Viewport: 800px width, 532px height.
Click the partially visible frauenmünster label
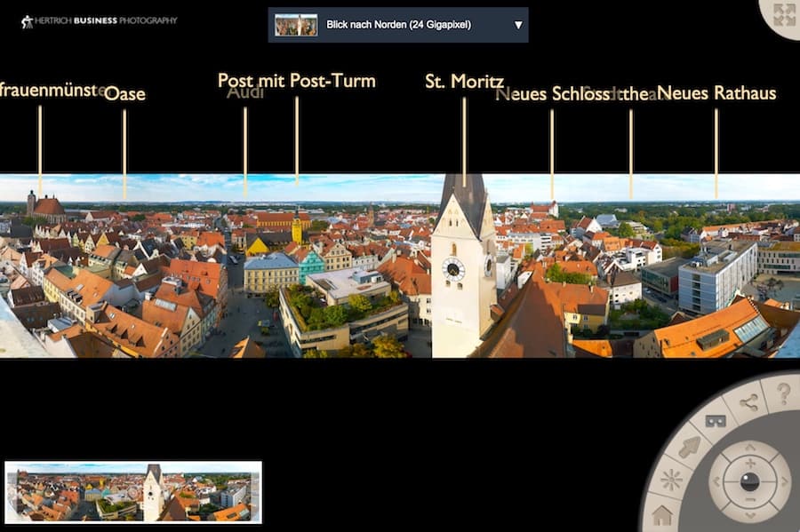pos(52,91)
